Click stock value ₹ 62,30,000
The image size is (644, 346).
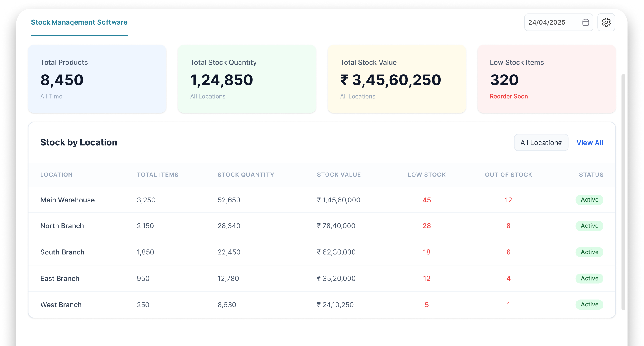pyautogui.click(x=336, y=252)
